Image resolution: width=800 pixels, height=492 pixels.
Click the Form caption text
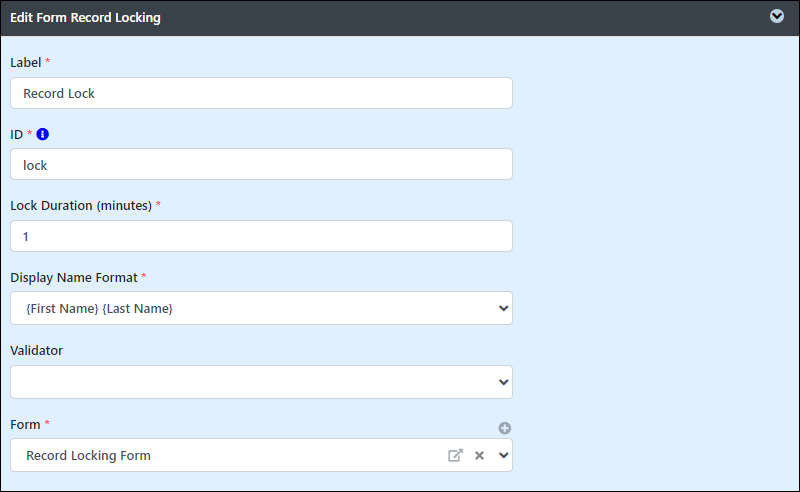click(25, 424)
